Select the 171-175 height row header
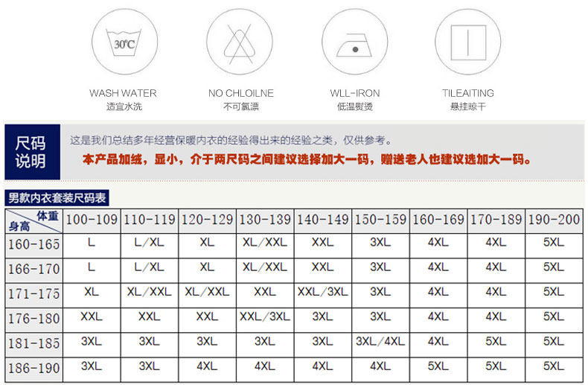This screenshot has height=385, width=588. click(x=34, y=294)
